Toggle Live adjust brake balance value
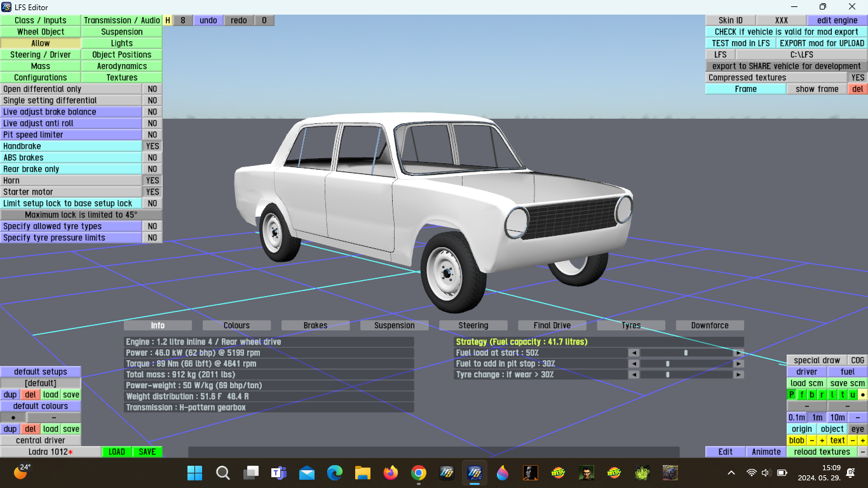 153,112
